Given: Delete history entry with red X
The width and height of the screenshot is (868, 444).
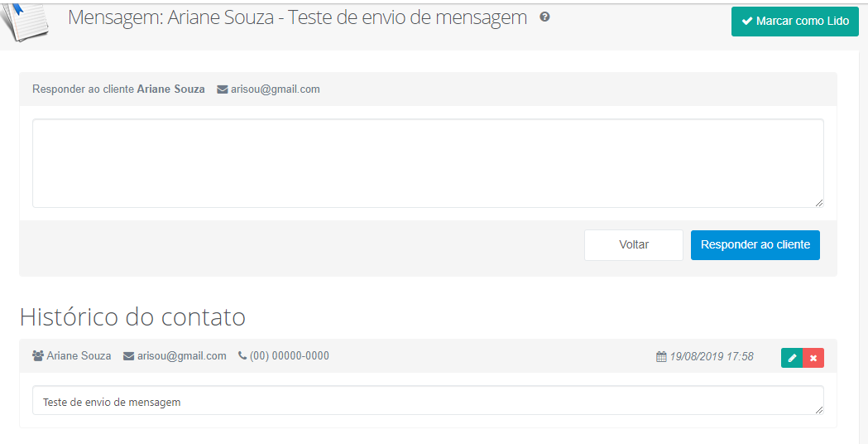Looking at the screenshot, I should coord(813,358).
